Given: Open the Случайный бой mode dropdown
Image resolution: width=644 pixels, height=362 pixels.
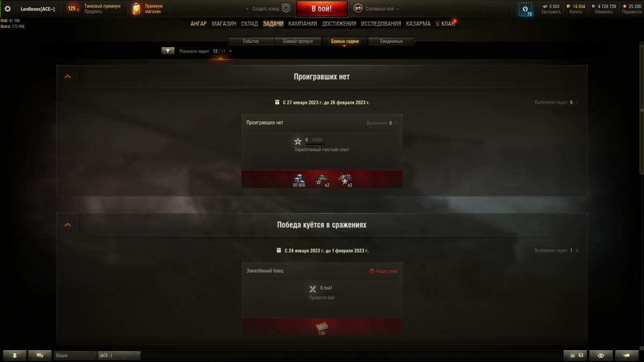Looking at the screenshot, I should click(x=377, y=9).
